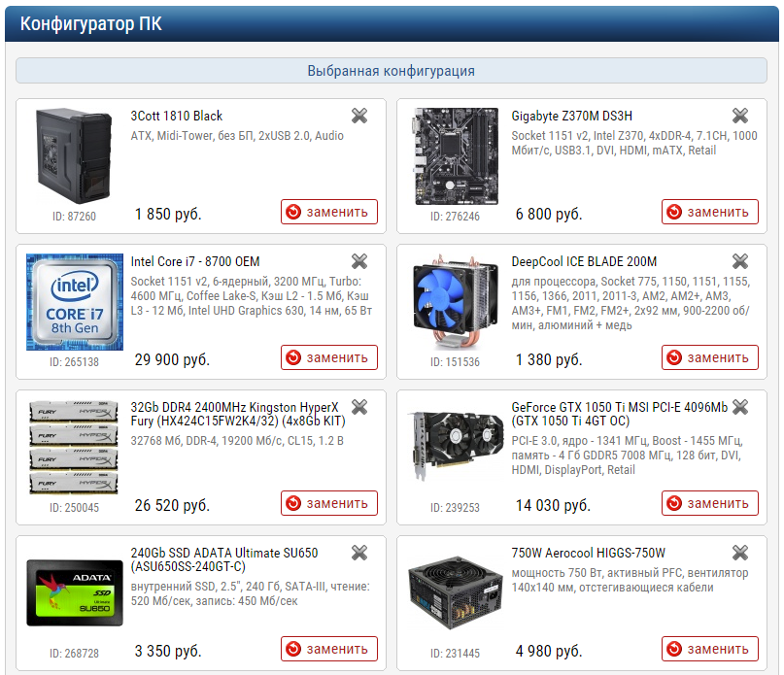This screenshot has height=675, width=784.
Task: Remove the Kingston HyperX Fury RAM kit
Action: pos(359,407)
